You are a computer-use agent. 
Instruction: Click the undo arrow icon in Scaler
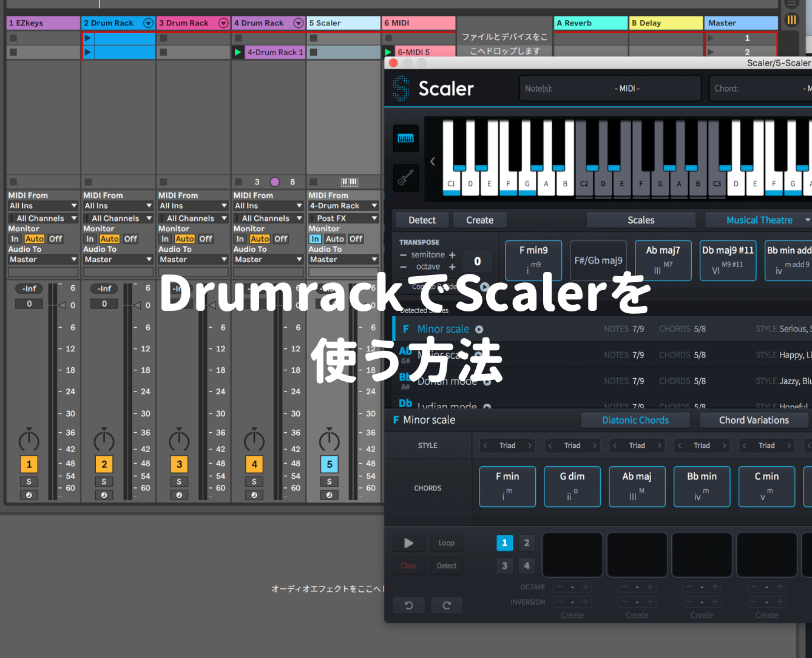(x=409, y=605)
